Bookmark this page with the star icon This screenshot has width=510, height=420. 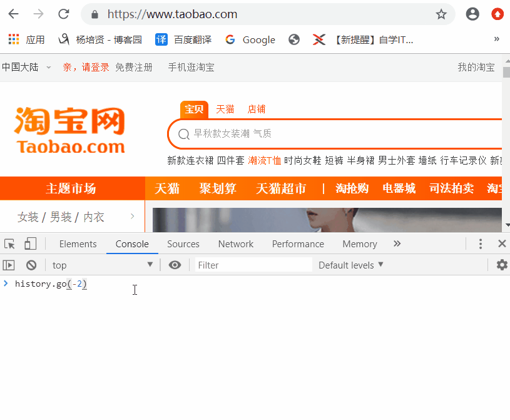(x=441, y=14)
